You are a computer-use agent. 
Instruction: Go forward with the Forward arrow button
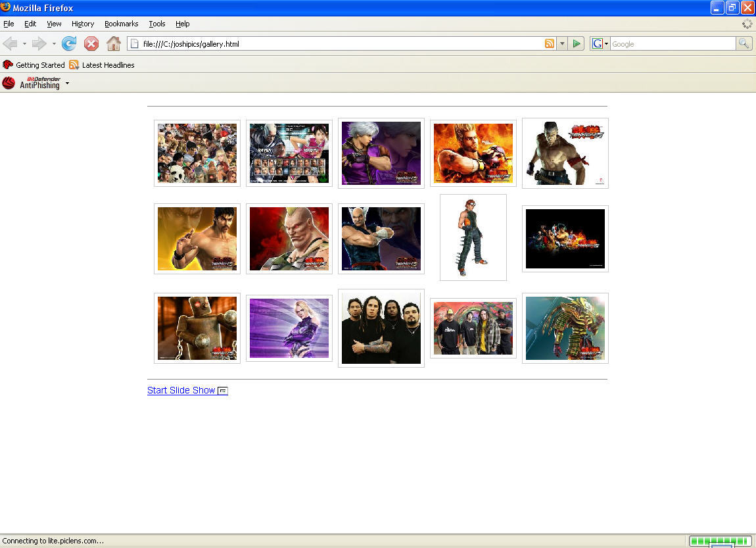[39, 44]
